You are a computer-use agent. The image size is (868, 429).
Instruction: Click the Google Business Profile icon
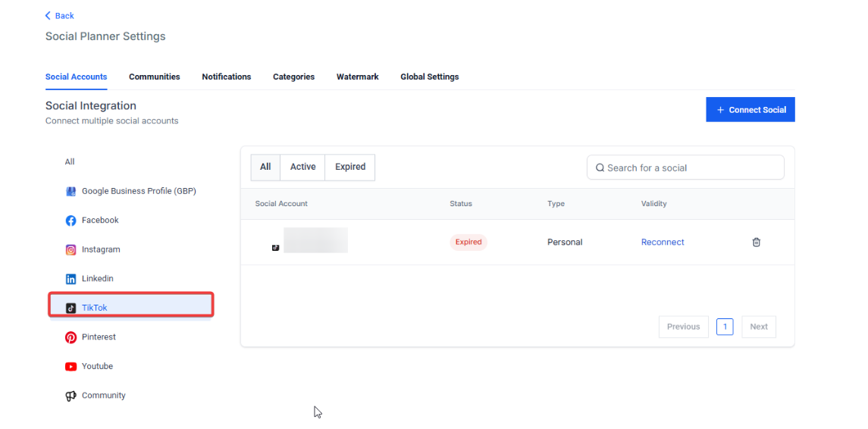(x=71, y=192)
